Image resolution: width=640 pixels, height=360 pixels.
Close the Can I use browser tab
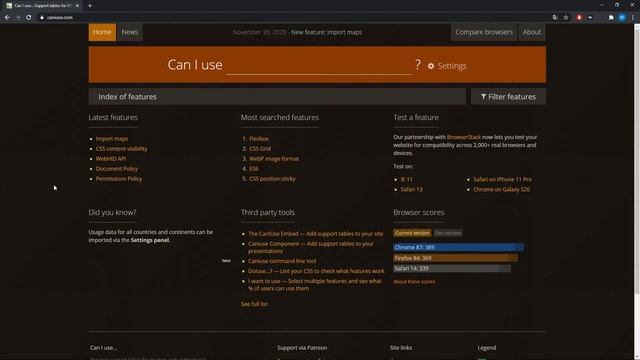coord(77,6)
